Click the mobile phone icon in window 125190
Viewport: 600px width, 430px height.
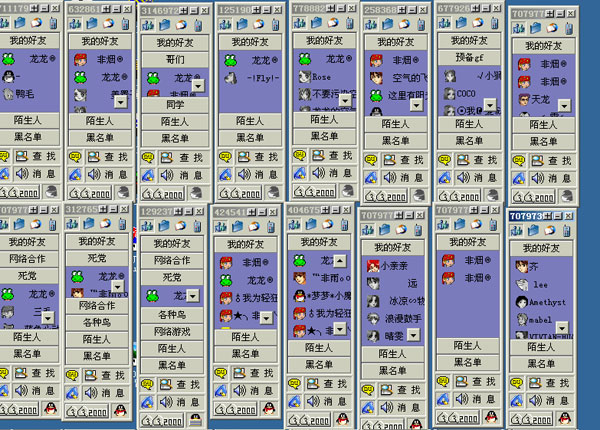click(275, 24)
